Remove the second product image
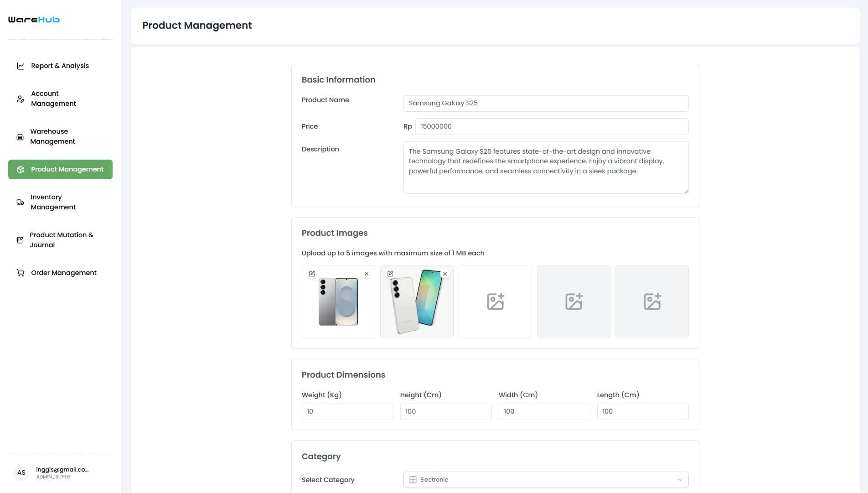 click(x=444, y=274)
